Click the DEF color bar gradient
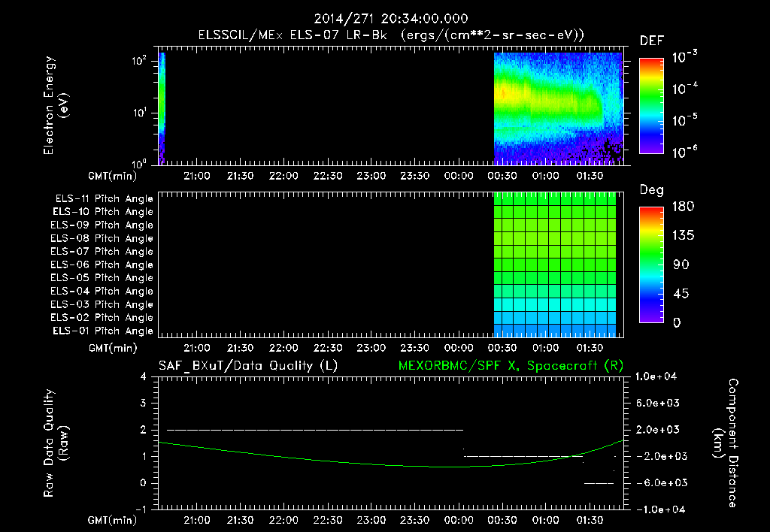This screenshot has width=770, height=532. pyautogui.click(x=651, y=106)
